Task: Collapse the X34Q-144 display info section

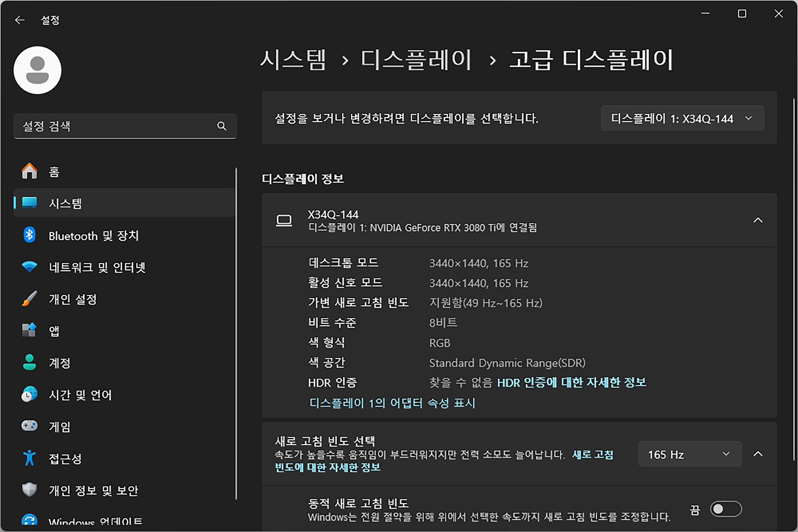Action: pos(758,220)
